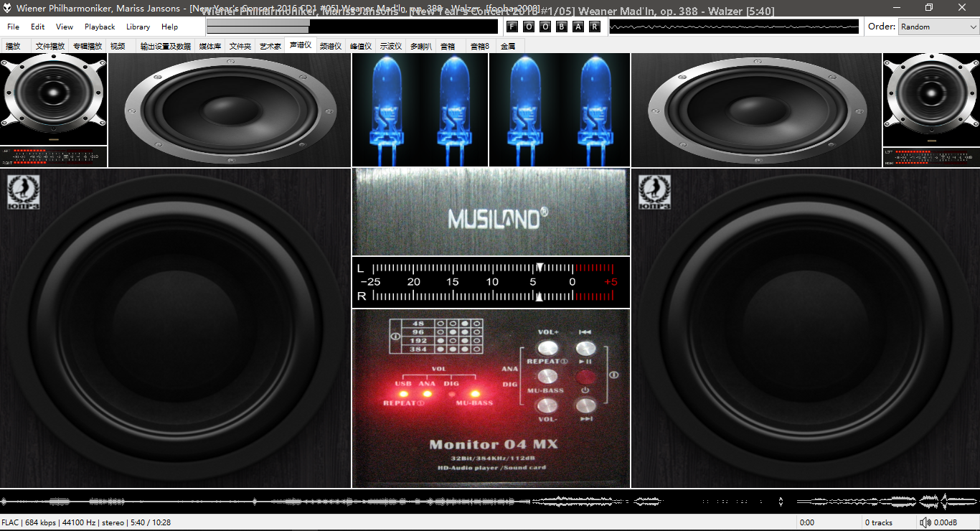Click the first 'F' toolbar button

point(512,27)
